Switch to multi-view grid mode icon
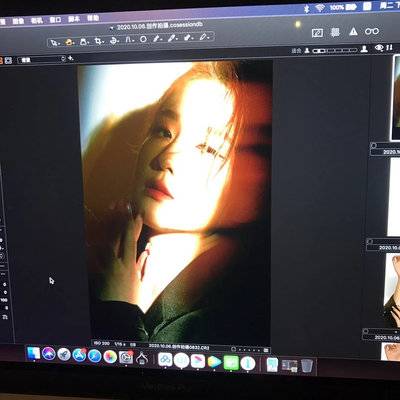The height and width of the screenshot is (400, 400). (9, 60)
